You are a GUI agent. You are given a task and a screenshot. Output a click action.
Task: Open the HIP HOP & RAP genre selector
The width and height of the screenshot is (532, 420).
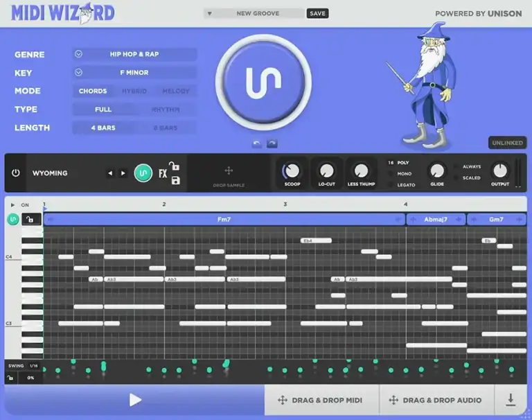point(134,54)
